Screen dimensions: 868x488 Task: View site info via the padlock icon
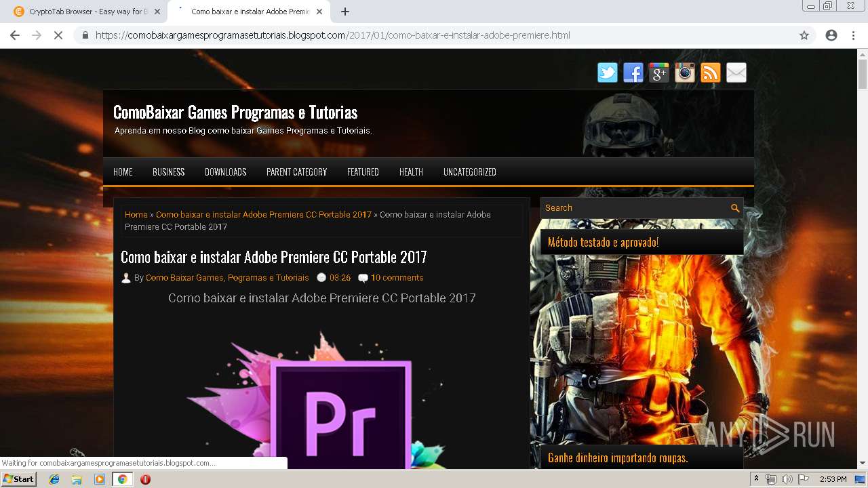coord(85,35)
